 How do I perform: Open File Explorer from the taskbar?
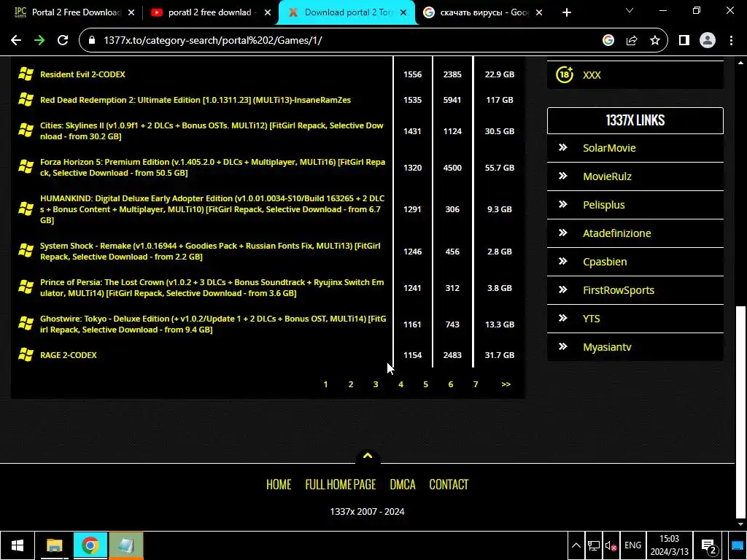click(x=54, y=545)
